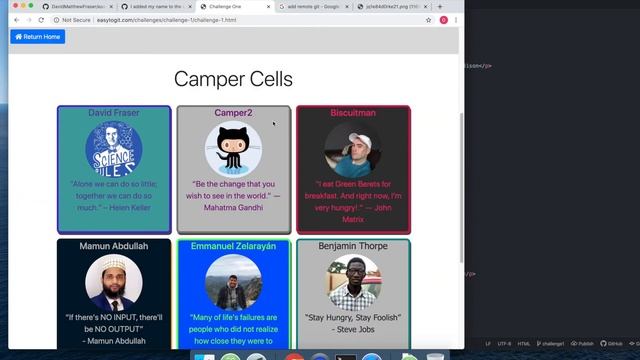The height and width of the screenshot is (360, 640).
Task: Click Camper2's Octocat avatar
Action: point(233,149)
